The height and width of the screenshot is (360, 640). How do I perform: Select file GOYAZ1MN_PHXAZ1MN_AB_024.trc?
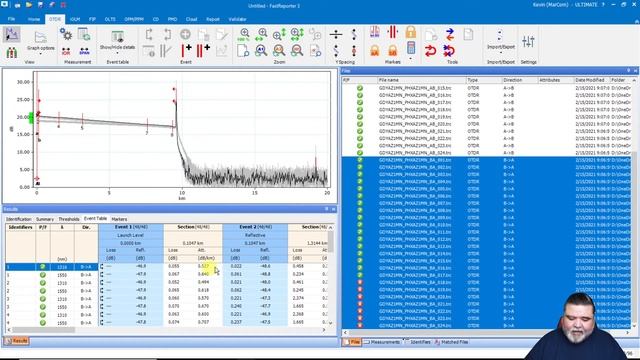(x=415, y=153)
